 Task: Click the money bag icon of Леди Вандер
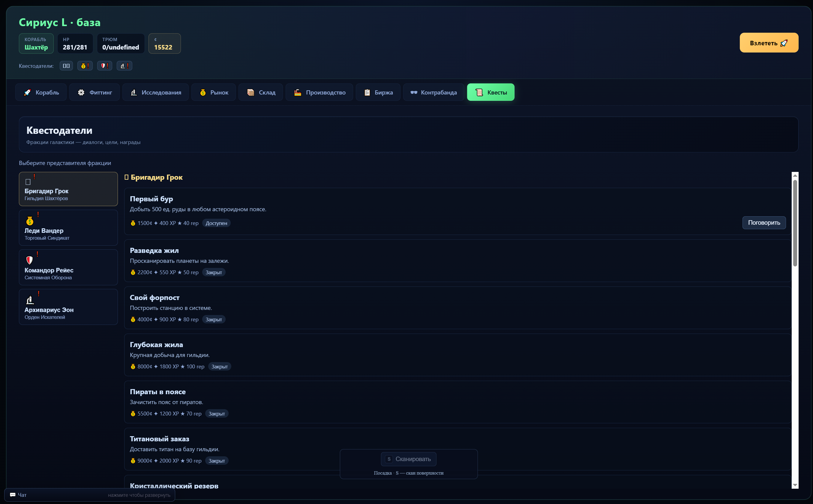tap(30, 221)
